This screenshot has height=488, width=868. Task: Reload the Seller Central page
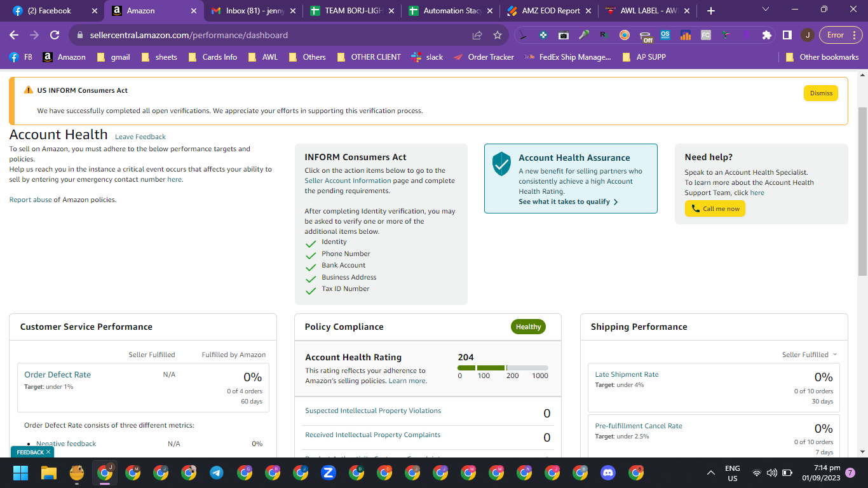coord(55,35)
